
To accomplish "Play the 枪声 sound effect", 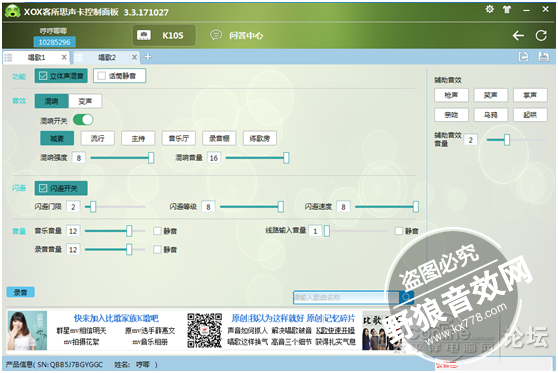I will click(x=451, y=95).
